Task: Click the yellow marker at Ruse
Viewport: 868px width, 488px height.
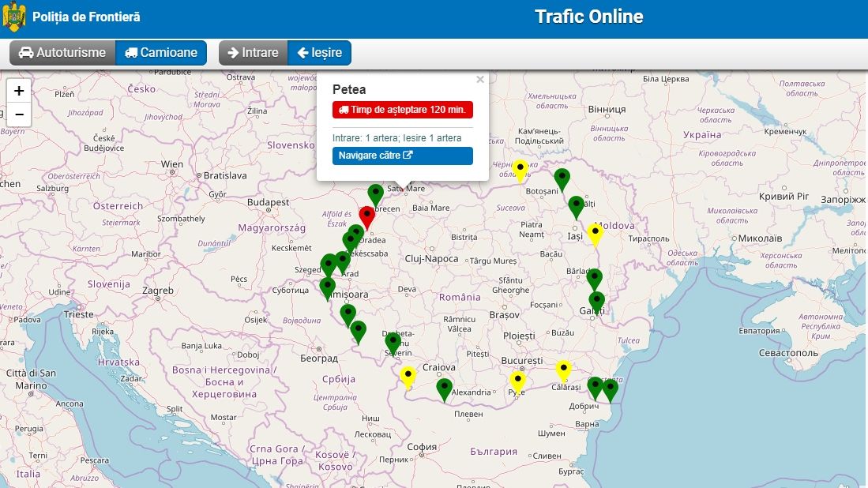Action: tap(517, 381)
